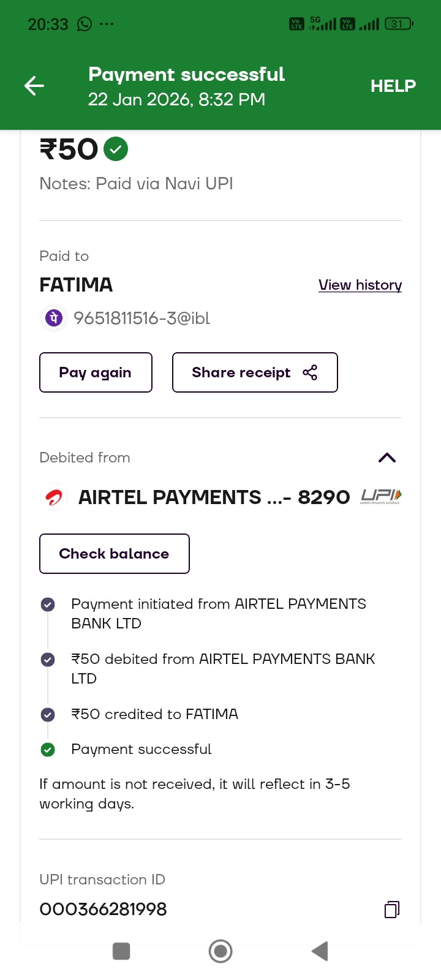This screenshot has width=441, height=980.
Task: Tap the ₹50 debited step checkmark
Action: [x=48, y=660]
